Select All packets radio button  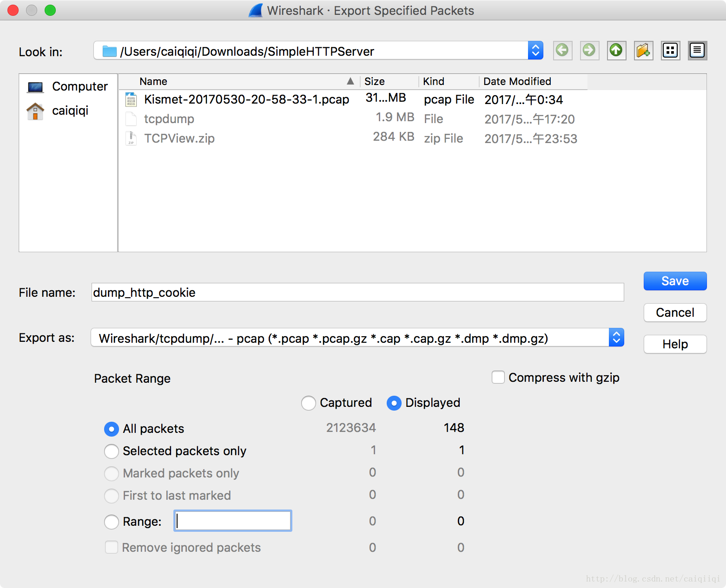point(112,429)
